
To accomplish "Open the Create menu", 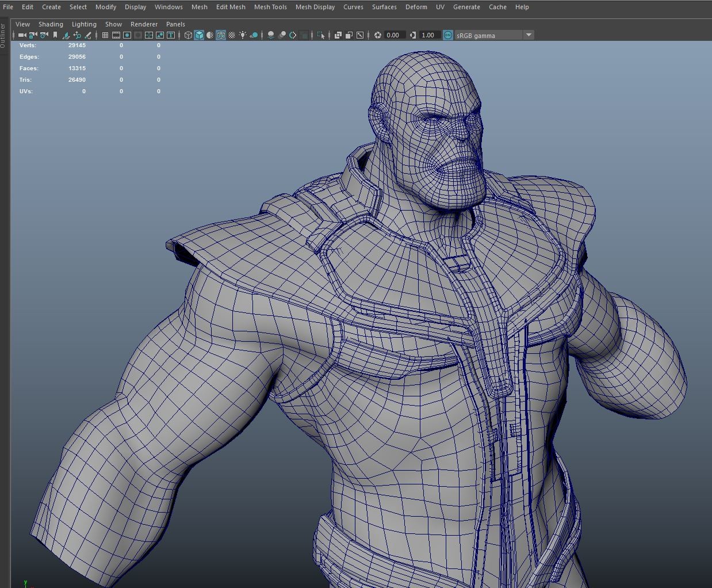I will 51,7.
